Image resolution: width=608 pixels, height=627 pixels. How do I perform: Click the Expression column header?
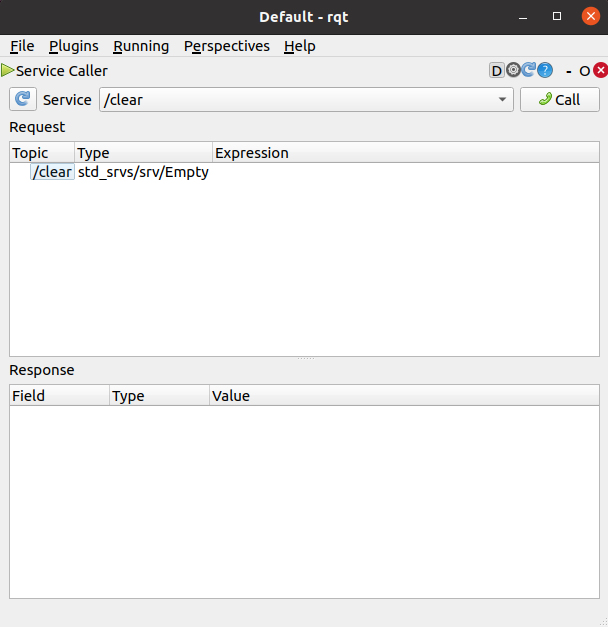tap(406, 153)
